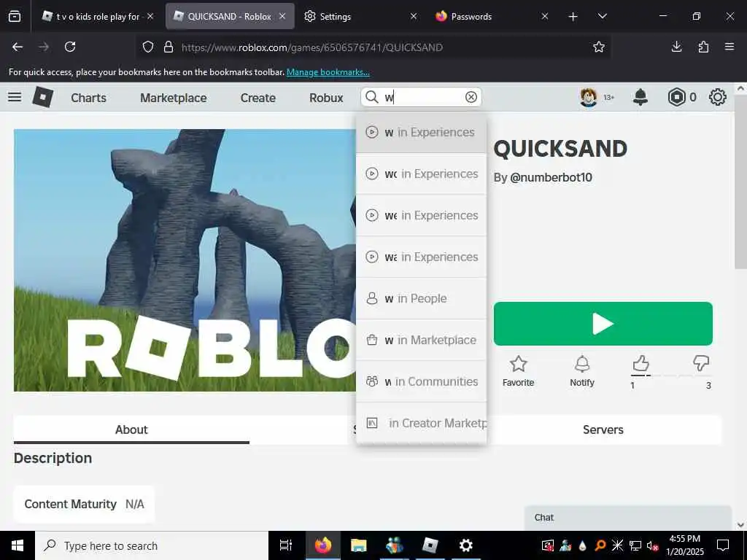
Task: Switch to the 't v o kids role play' tab
Action: point(97,16)
